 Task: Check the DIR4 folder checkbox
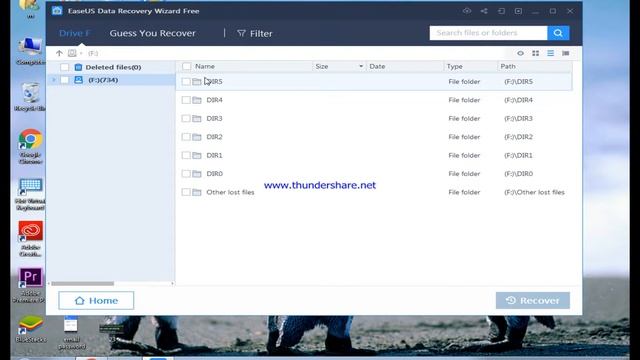pos(186,100)
